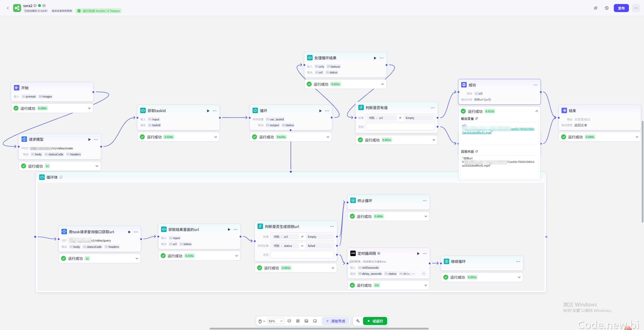Open 终止循环 node more menu
This screenshot has height=330, width=644.
pos(425,201)
